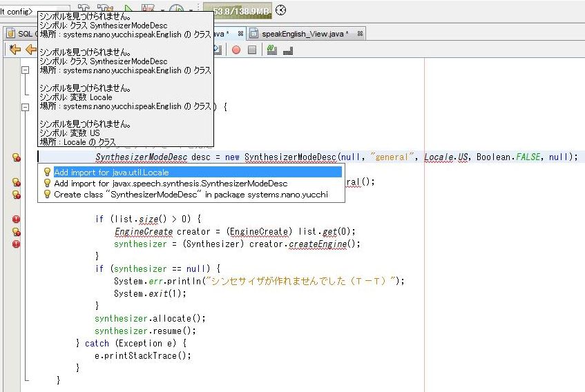Open the Profile project dropdown arrow

coord(191,11)
